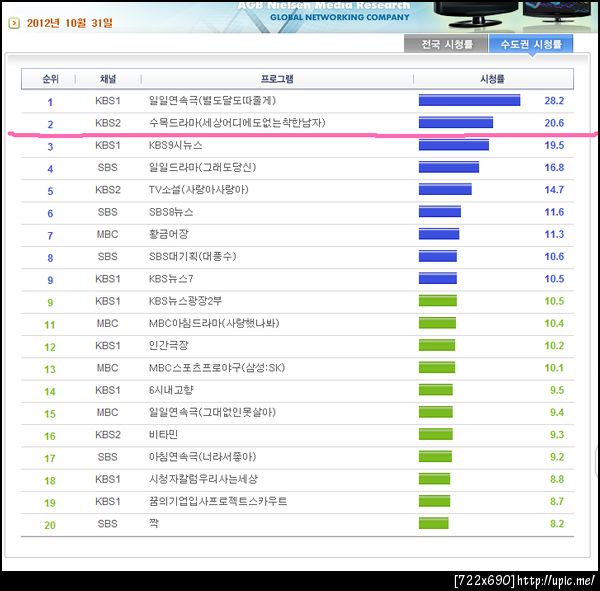The height and width of the screenshot is (591, 600).
Task: Select program 아침연속극(너라서좋아)
Action: pos(202,457)
